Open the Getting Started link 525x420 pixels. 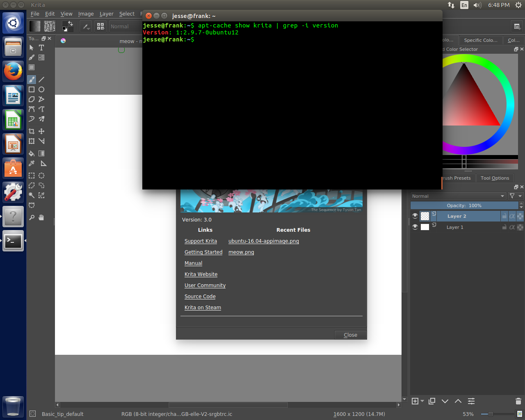pyautogui.click(x=203, y=252)
